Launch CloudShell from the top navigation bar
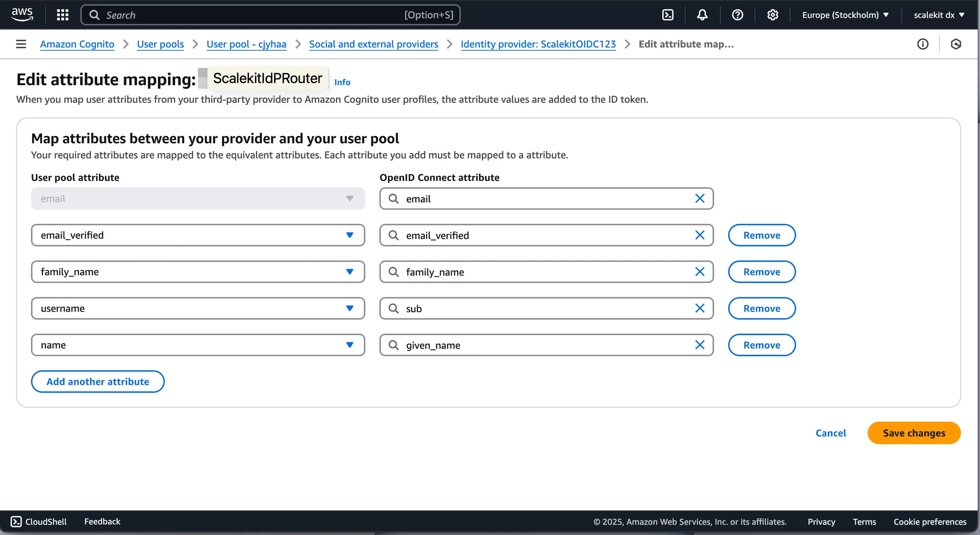Viewport: 980px width, 535px height. click(668, 15)
